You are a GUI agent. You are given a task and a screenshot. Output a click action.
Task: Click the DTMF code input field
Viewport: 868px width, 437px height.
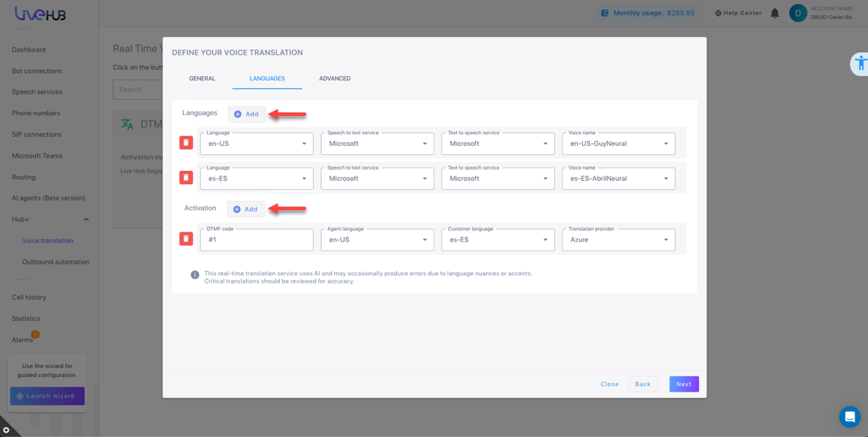tap(257, 240)
